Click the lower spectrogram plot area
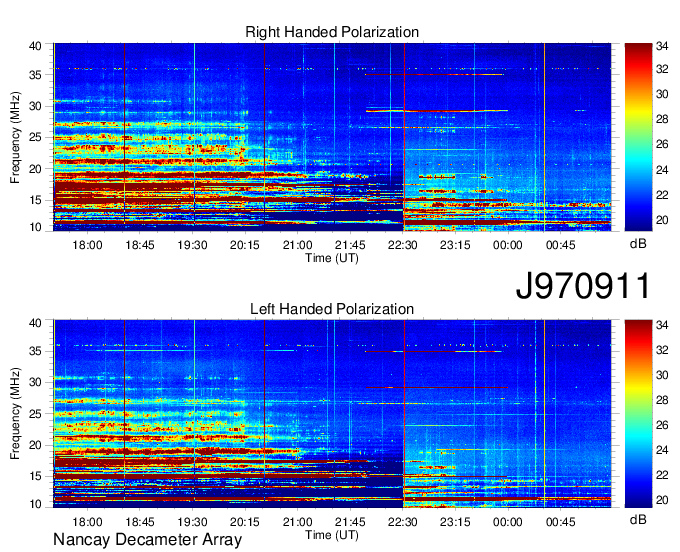 pyautogui.click(x=332, y=414)
